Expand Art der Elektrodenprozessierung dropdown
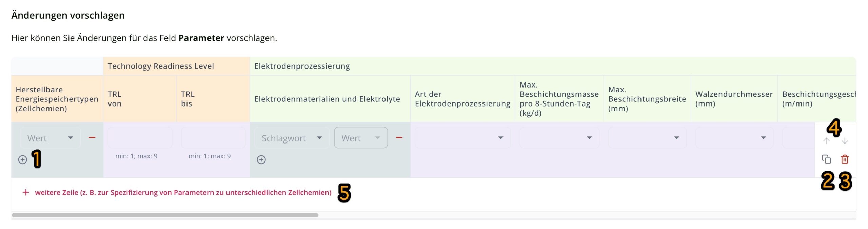This screenshot has height=229, width=868. (x=462, y=138)
